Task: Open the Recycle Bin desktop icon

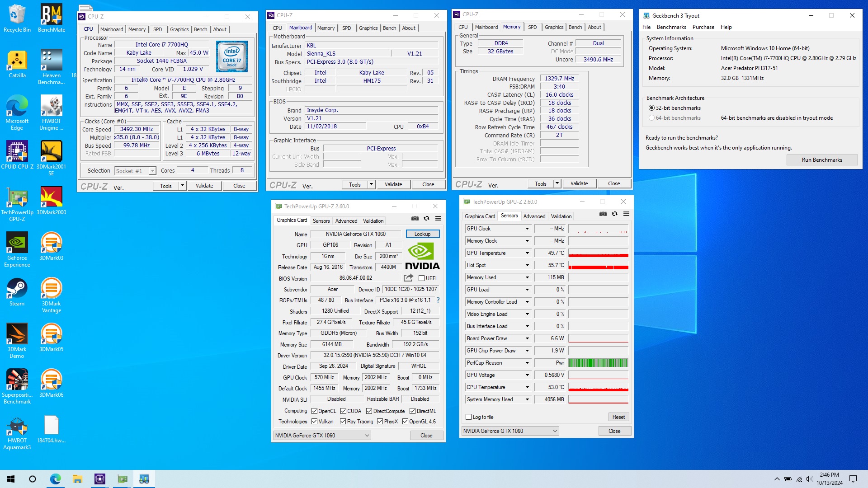Action: 17,19
